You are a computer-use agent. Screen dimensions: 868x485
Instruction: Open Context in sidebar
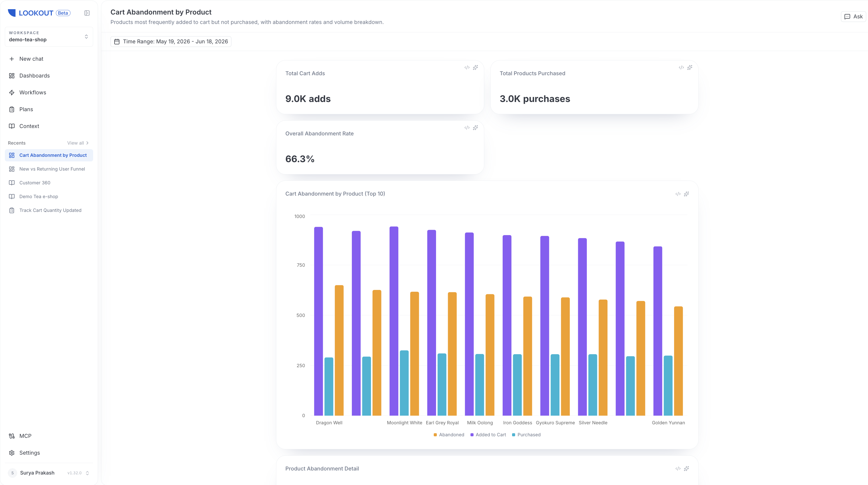tap(49, 126)
